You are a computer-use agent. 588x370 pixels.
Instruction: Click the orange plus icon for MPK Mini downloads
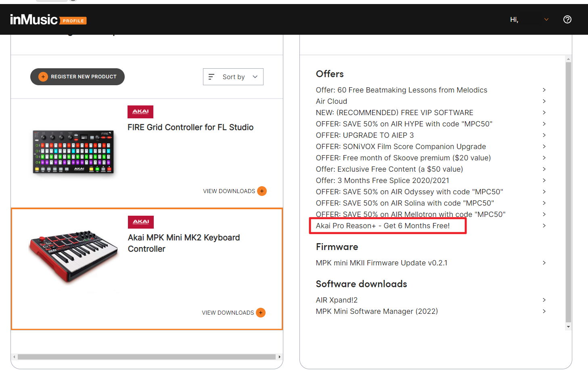pos(261,313)
